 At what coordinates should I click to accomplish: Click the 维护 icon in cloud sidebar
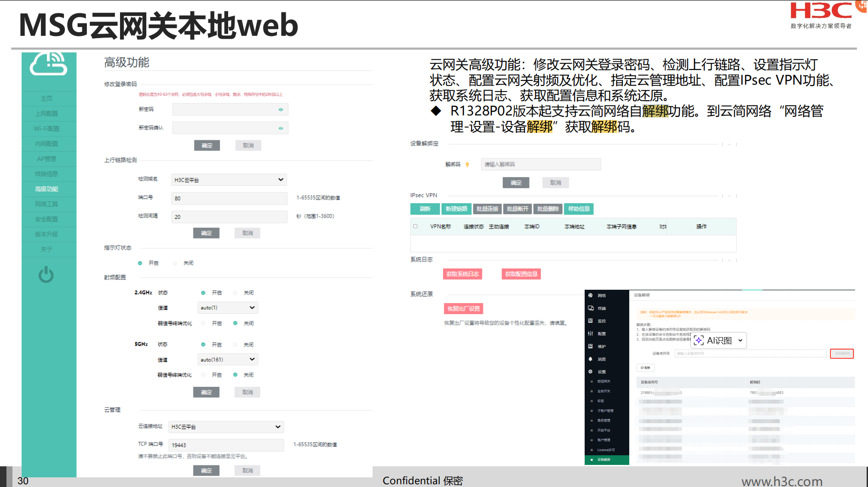point(591,346)
